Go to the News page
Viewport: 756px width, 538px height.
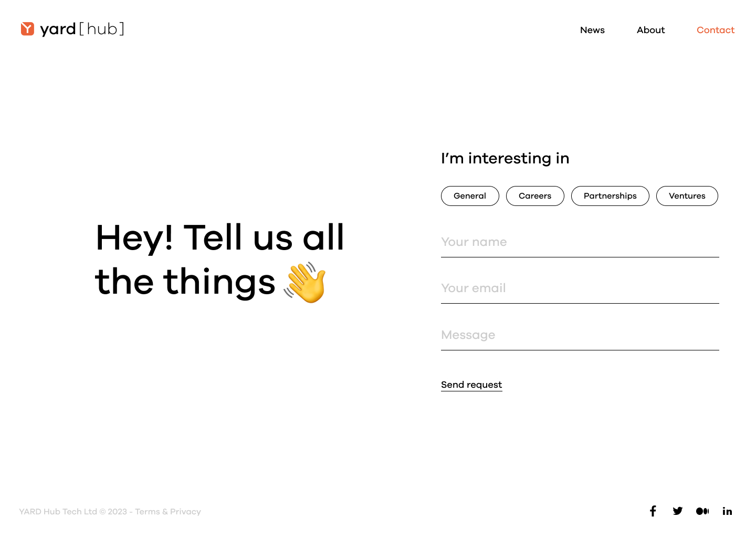592,30
